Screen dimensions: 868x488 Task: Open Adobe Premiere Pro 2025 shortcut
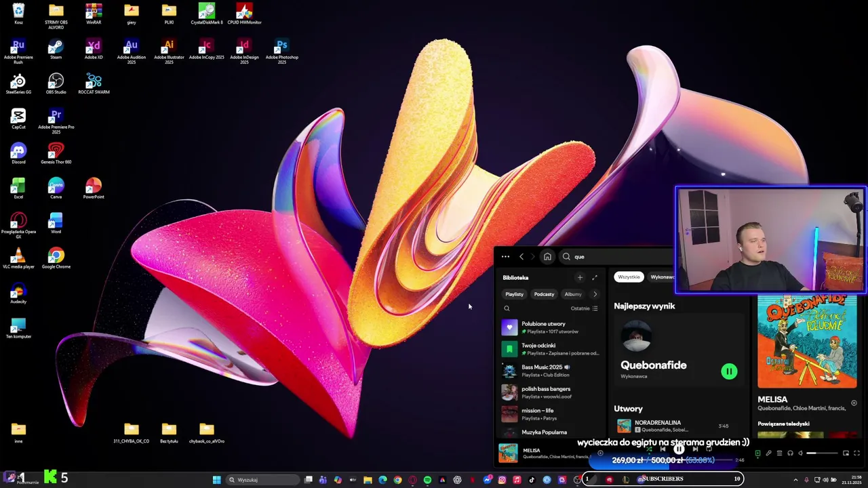tap(56, 121)
